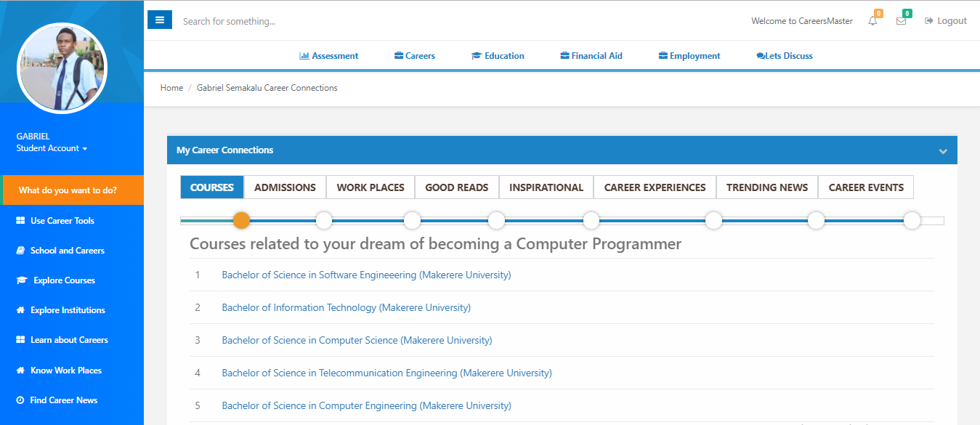Image resolution: width=980 pixels, height=425 pixels.
Task: Open Bachelor of Science in Telecommunication Engineering
Action: (386, 373)
